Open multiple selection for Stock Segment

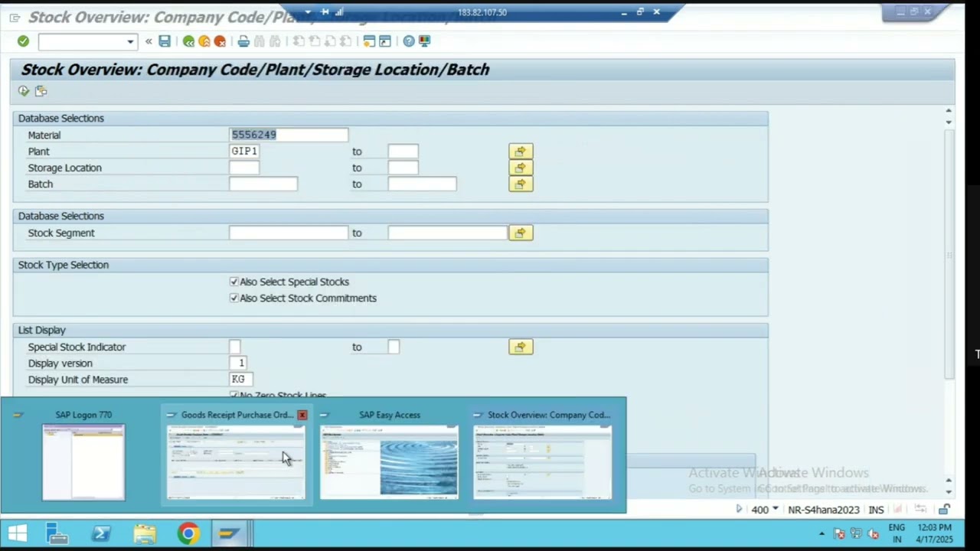coord(521,233)
